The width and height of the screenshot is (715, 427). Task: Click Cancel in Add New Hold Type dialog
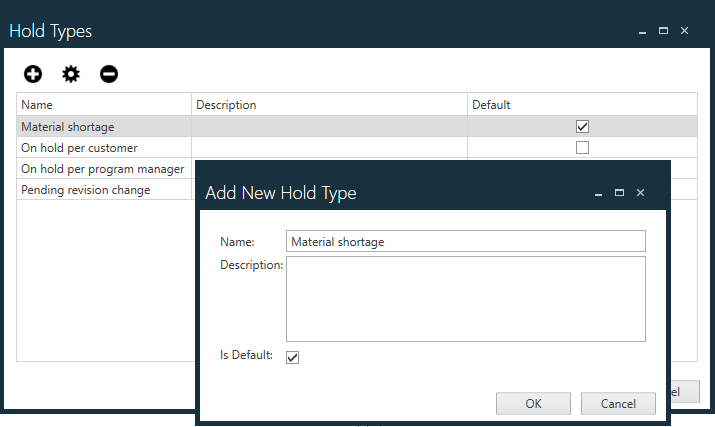click(618, 403)
